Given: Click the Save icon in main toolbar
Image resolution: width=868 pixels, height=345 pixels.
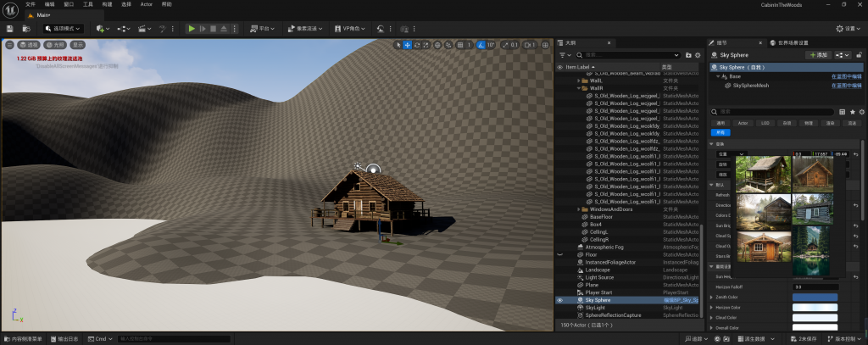Looking at the screenshot, I should [x=10, y=28].
